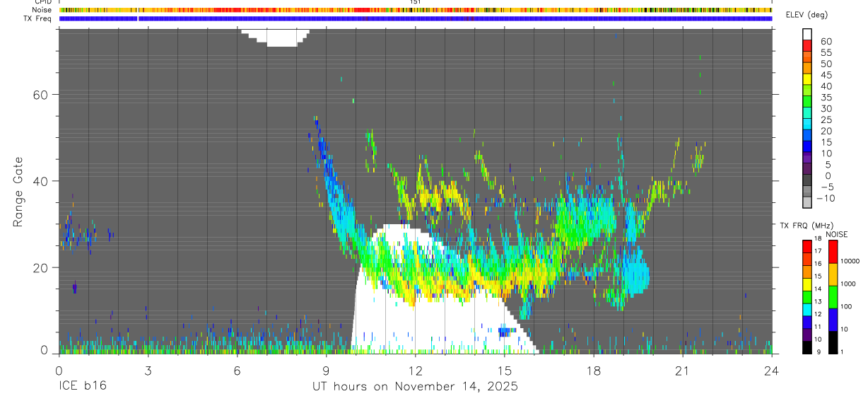The height and width of the screenshot is (401, 868).
Task: Click the '6' tick label on the time axis
Action: 237,371
